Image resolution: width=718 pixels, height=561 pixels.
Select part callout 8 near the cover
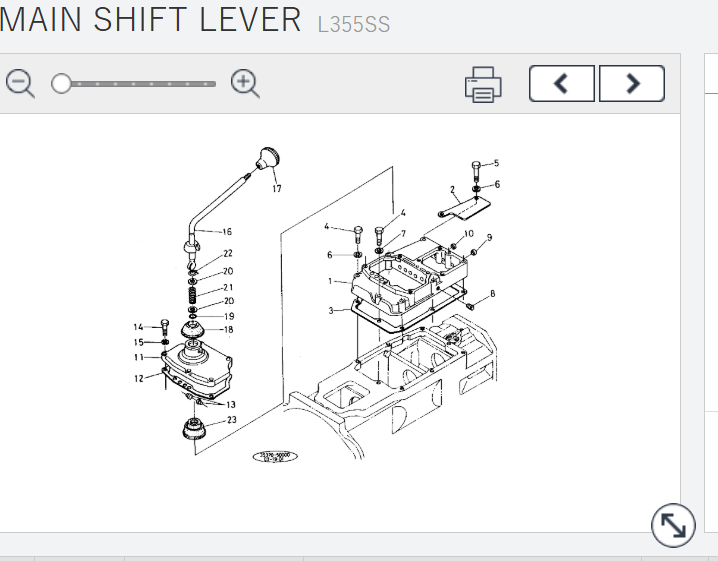point(492,294)
